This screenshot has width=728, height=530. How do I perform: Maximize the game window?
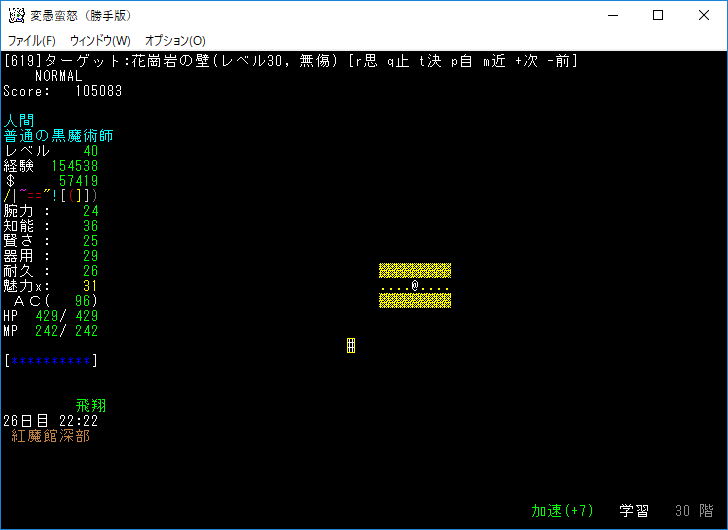[658, 15]
